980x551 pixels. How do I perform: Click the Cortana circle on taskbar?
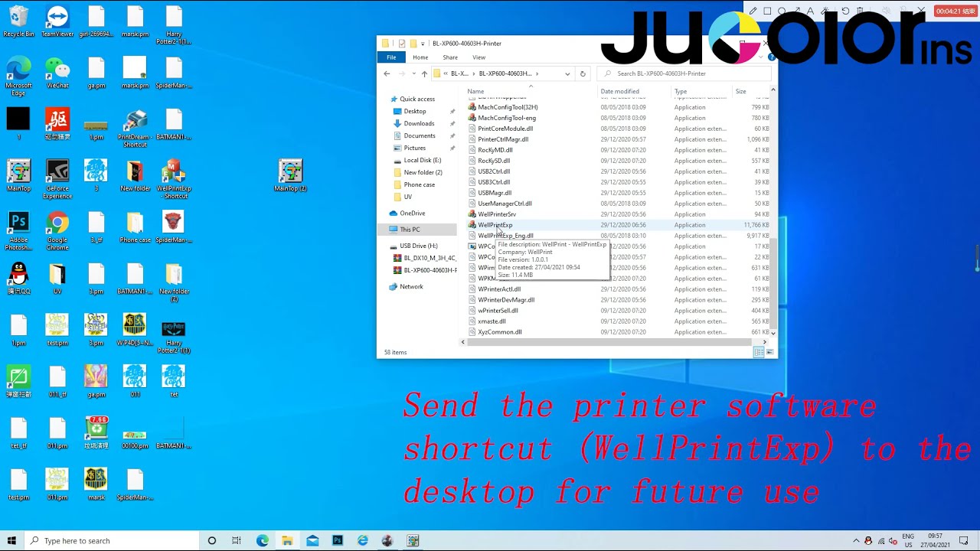(212, 541)
